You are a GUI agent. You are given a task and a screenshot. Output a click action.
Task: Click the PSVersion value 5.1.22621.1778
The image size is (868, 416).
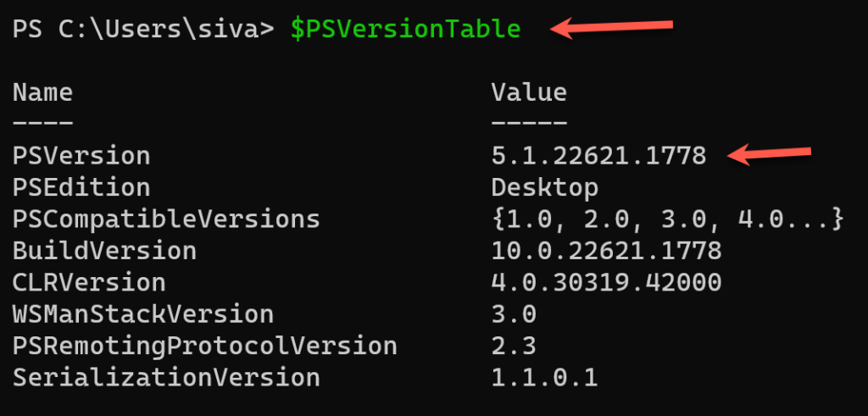[598, 156]
